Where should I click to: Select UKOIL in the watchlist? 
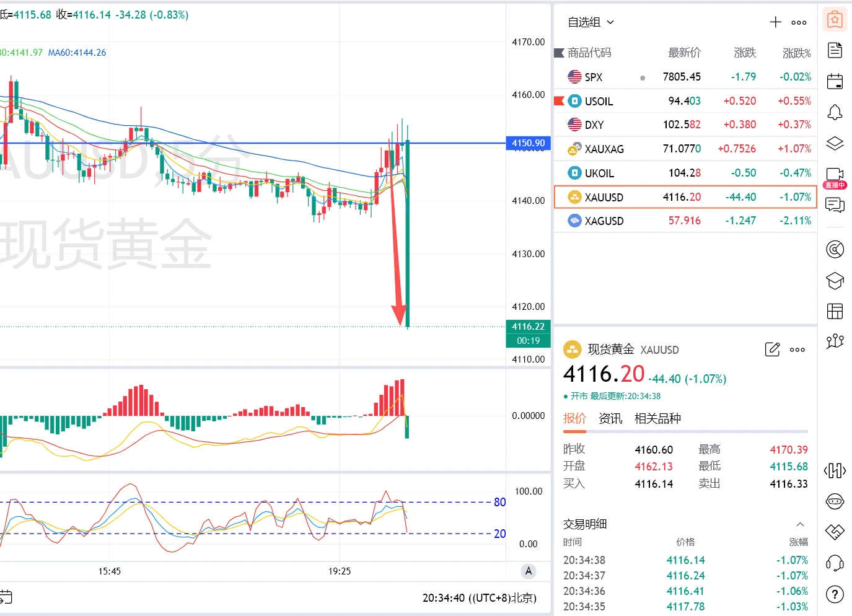pos(685,173)
